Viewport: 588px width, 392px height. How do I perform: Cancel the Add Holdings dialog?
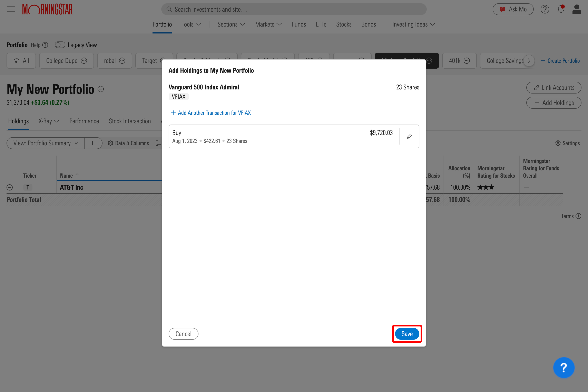click(184, 334)
